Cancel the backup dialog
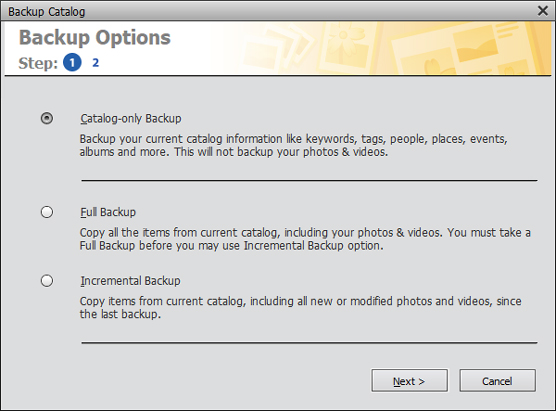556x411 pixels. pos(497,381)
